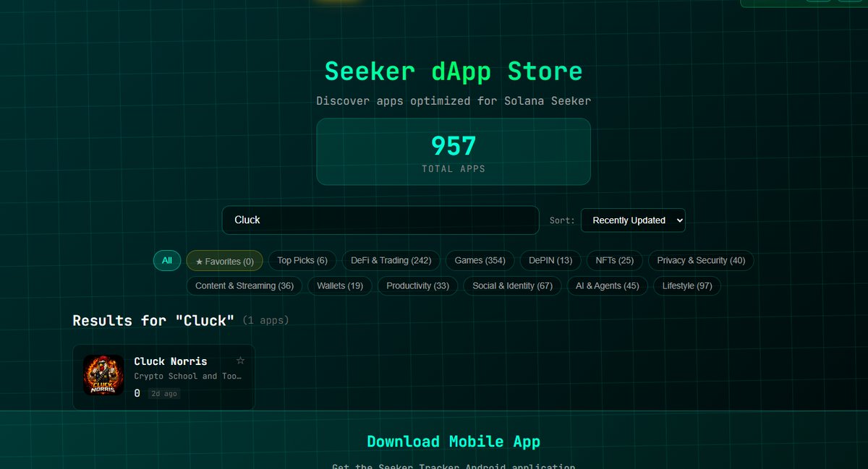Select the All category filter

tap(167, 260)
